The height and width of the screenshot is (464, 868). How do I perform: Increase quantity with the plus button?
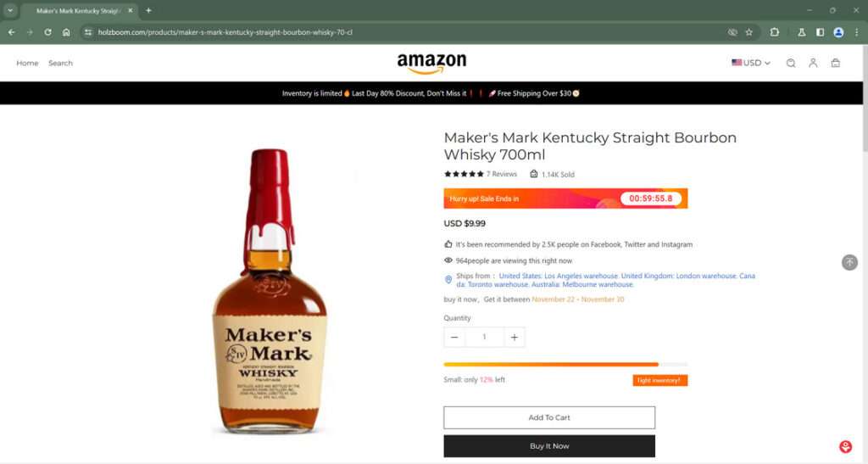tap(514, 337)
